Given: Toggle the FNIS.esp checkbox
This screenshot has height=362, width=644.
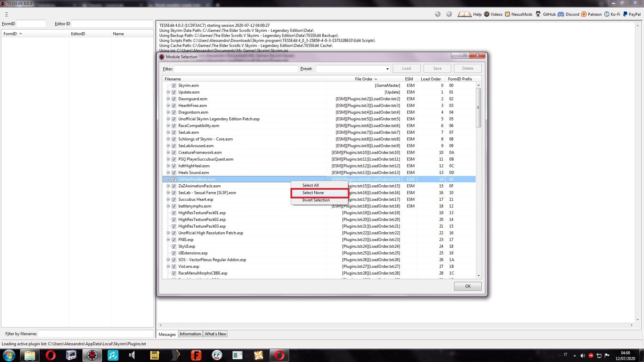Looking at the screenshot, I should click(174, 240).
